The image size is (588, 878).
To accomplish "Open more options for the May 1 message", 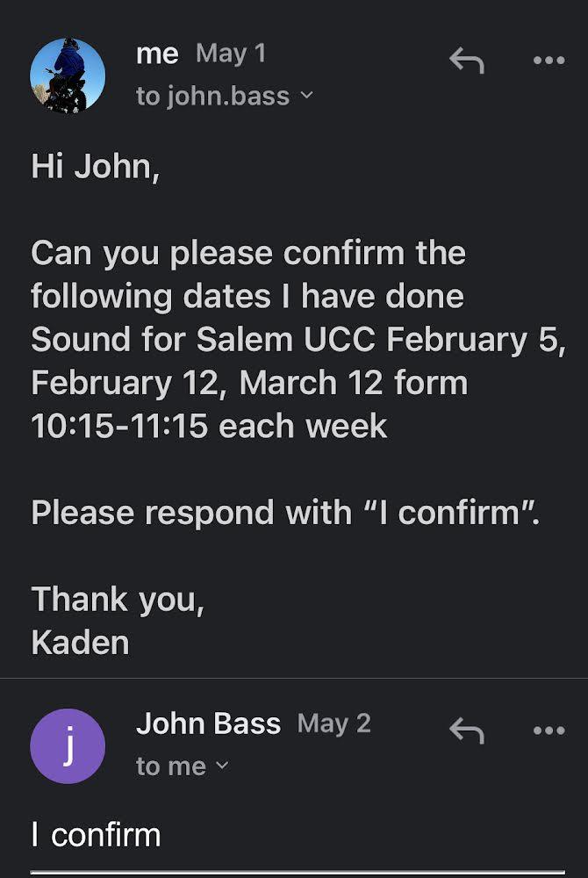I will point(549,61).
